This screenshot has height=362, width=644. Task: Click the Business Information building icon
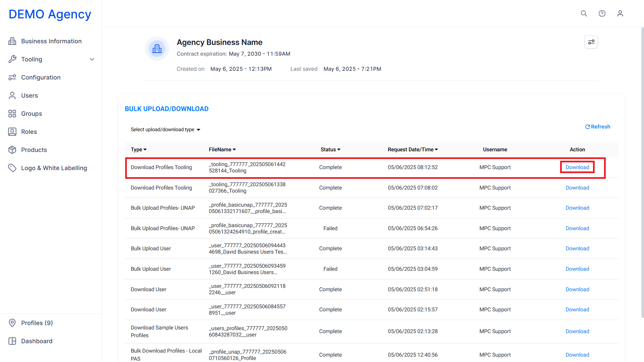point(12,41)
